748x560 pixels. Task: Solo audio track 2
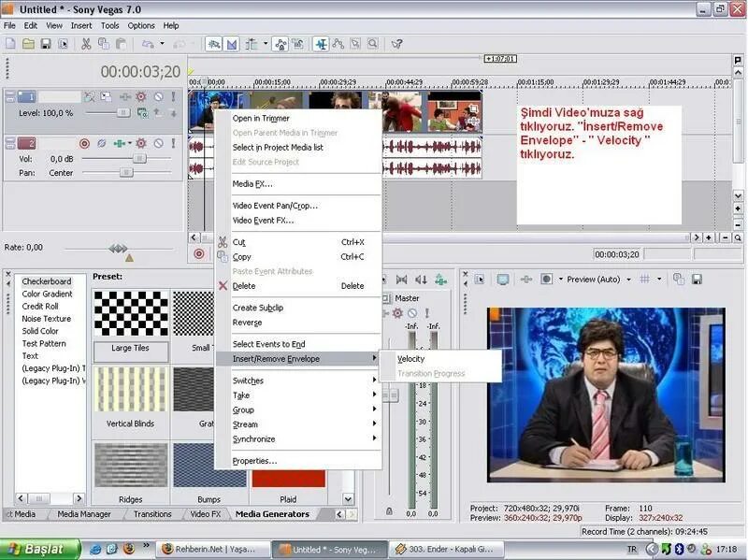point(173,144)
